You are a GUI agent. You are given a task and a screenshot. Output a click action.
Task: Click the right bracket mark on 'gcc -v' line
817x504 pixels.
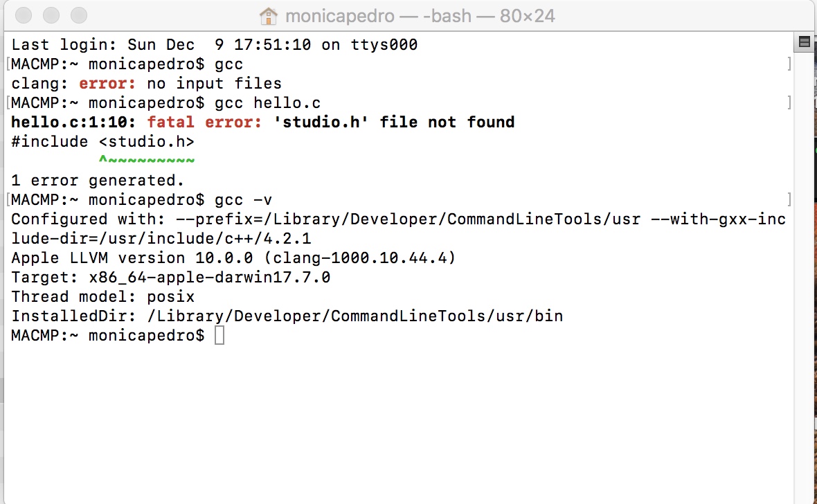coord(789,199)
